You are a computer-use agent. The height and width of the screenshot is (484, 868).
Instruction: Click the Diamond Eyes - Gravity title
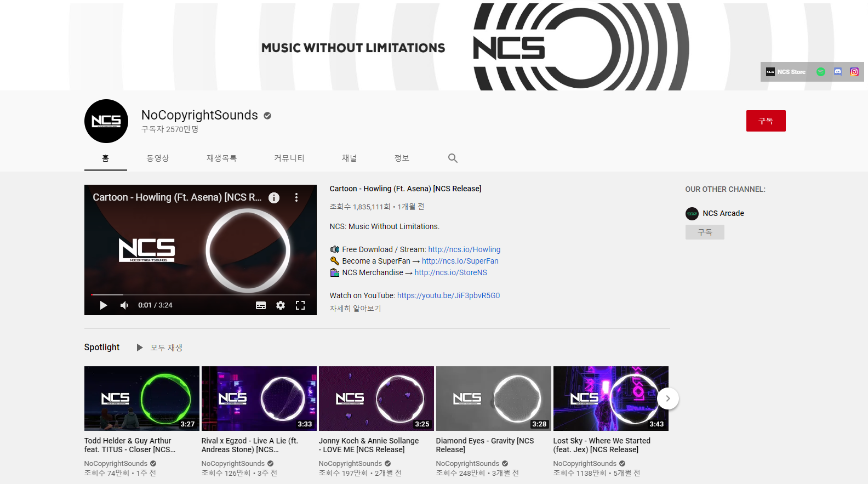tap(485, 445)
